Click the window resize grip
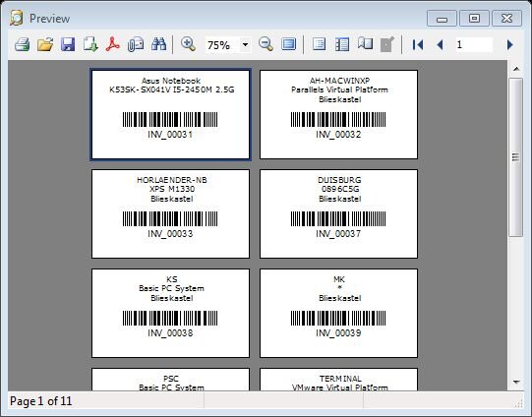Viewport: 532px width, 417px height. click(519, 403)
